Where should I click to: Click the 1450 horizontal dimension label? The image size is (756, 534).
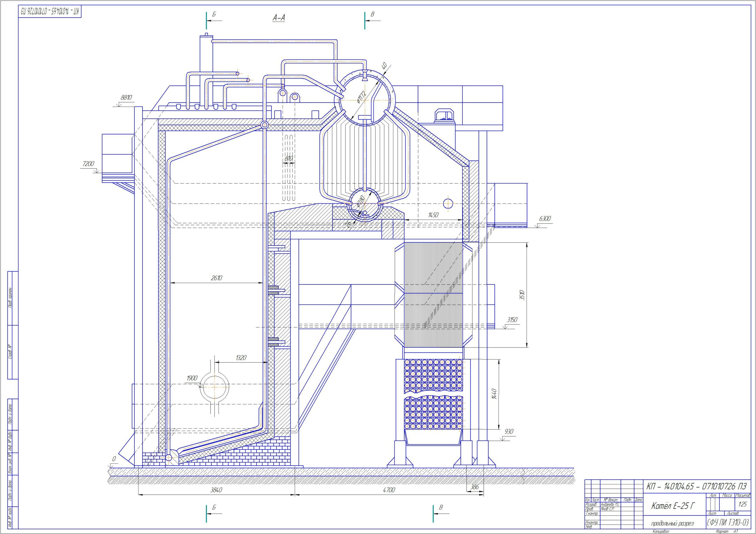(433, 215)
